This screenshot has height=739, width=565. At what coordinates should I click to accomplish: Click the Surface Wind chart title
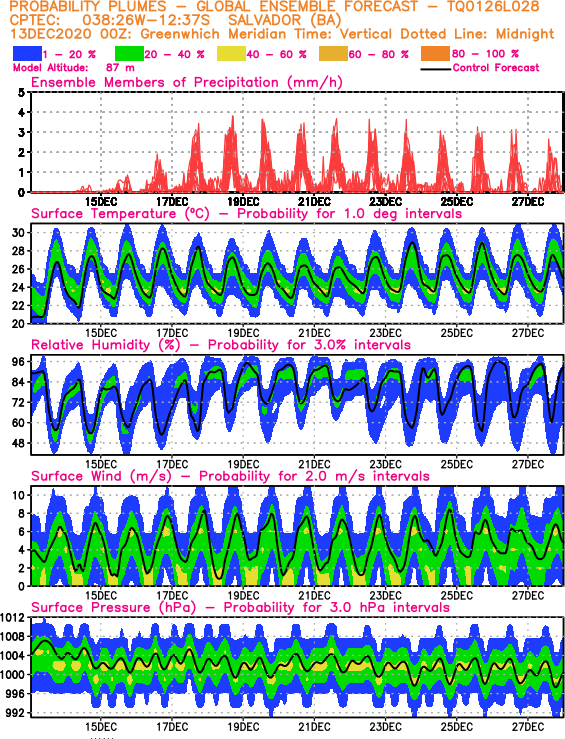[230, 476]
